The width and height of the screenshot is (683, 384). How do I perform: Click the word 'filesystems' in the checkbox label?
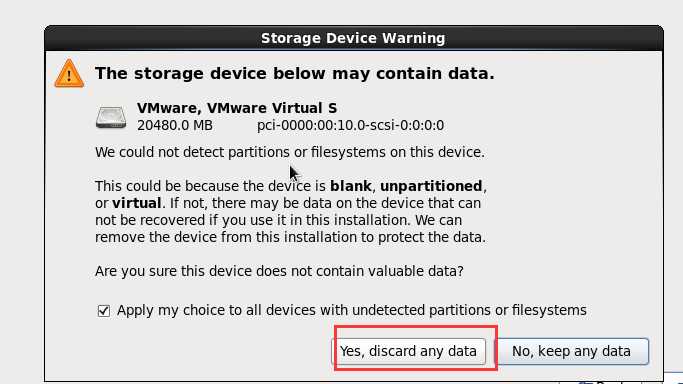pos(549,310)
